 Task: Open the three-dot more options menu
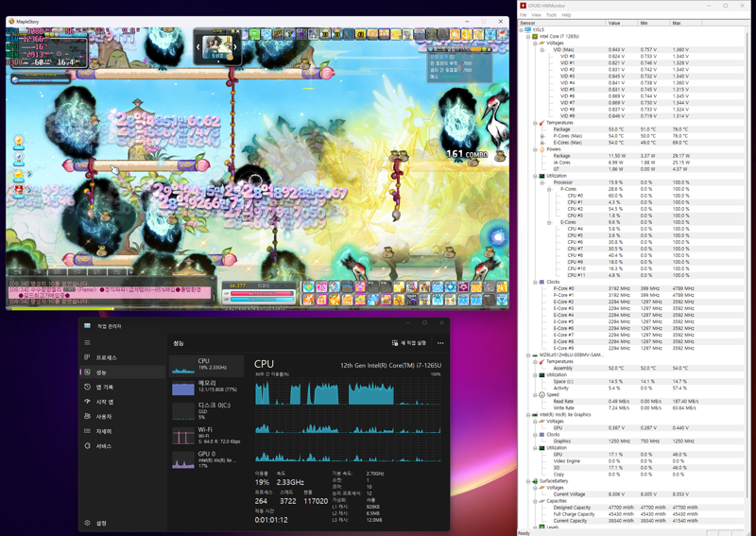(440, 343)
